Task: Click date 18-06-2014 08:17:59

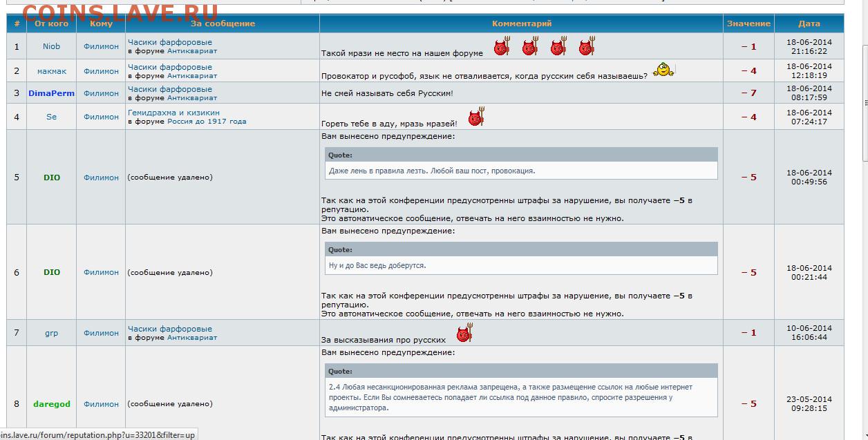Action: pyautogui.click(x=809, y=93)
